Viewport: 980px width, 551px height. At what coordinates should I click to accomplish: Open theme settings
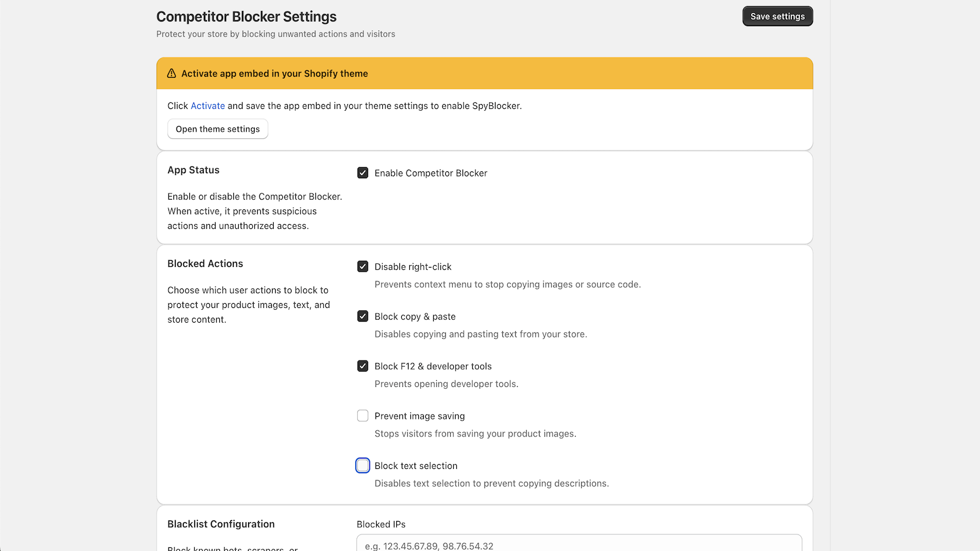pyautogui.click(x=217, y=129)
